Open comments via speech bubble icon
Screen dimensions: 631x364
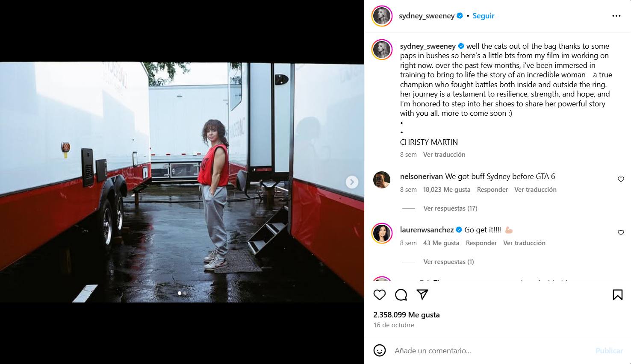(401, 295)
